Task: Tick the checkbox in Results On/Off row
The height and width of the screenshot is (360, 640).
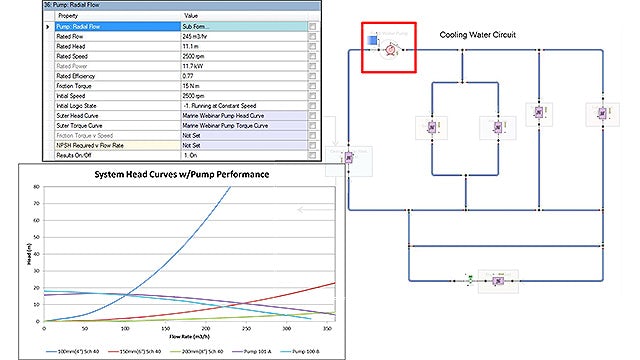Action: (x=312, y=155)
